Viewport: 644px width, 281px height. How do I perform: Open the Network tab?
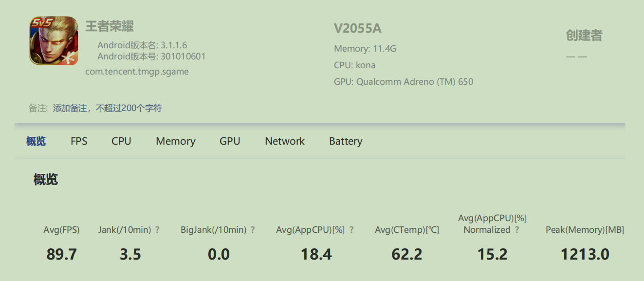tap(285, 141)
